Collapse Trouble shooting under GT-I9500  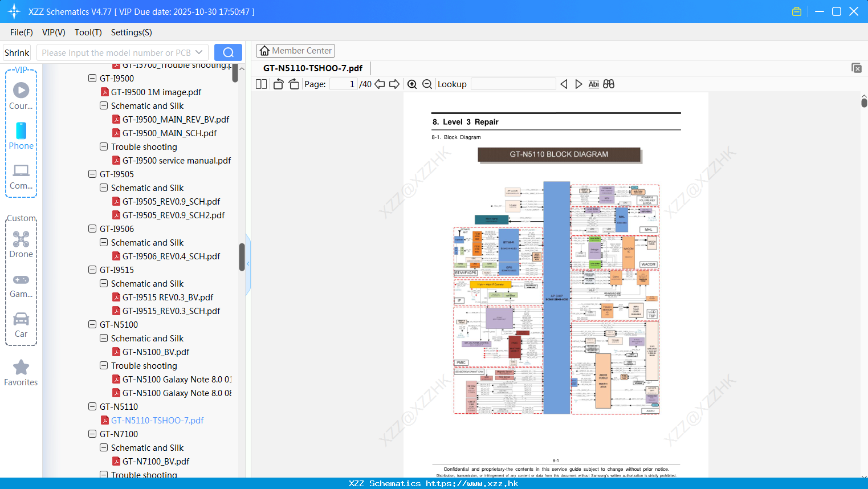[x=104, y=146]
